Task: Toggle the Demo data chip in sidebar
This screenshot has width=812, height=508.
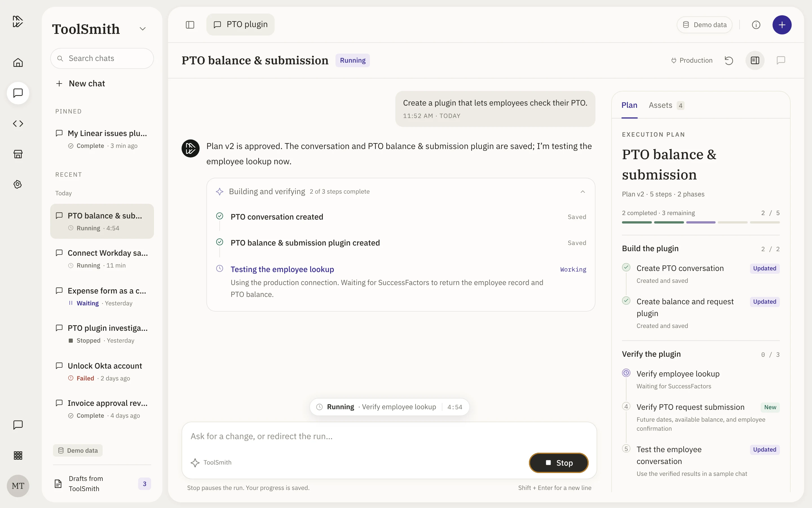Action: pos(78,450)
